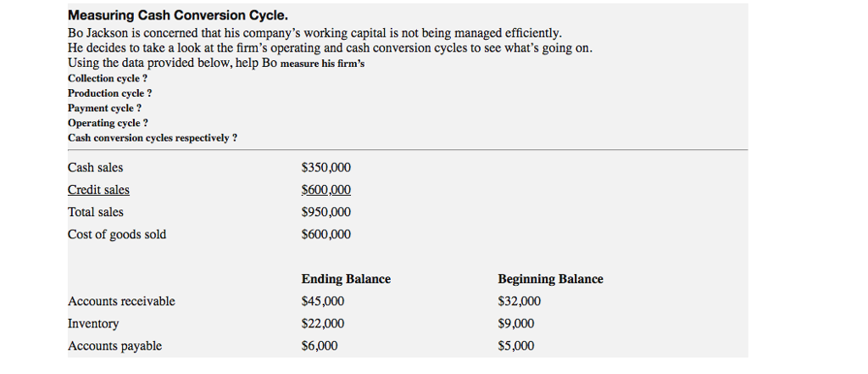
Task: Click the $32,000 beginning receivable value
Action: [520, 301]
